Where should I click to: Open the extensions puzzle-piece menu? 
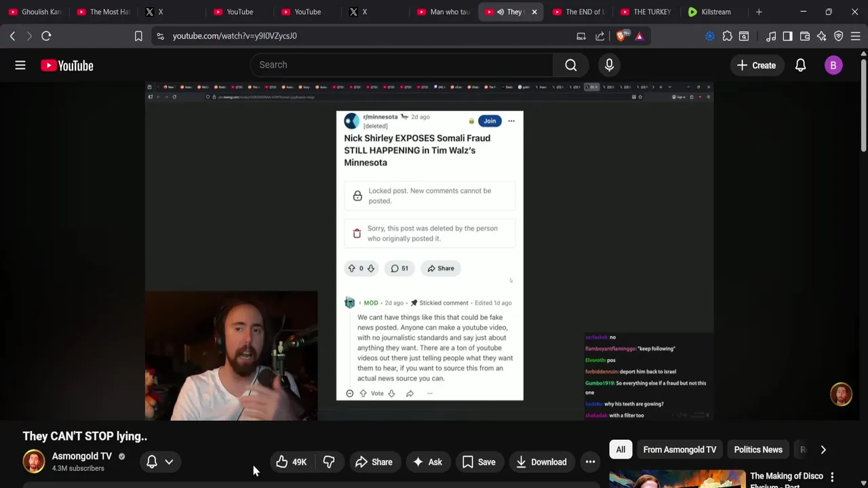pos(727,36)
